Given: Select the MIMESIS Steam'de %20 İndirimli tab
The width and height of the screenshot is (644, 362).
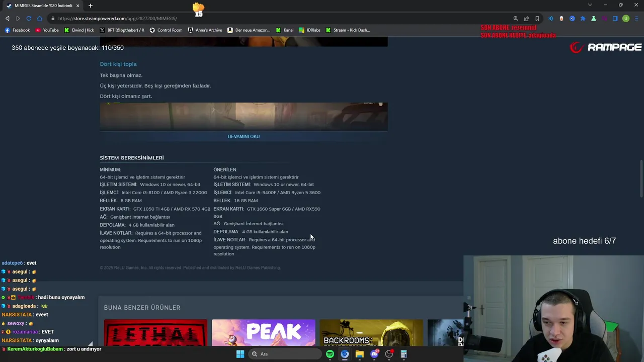Looking at the screenshot, I should point(43,6).
